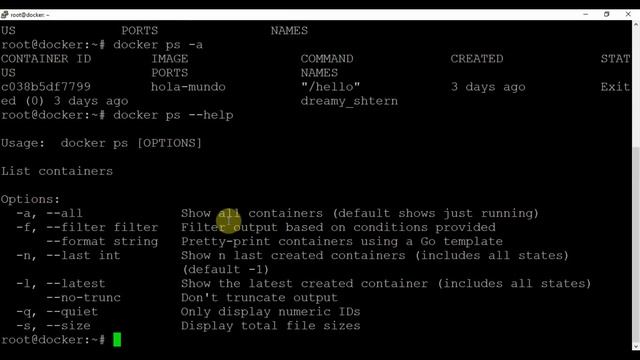Click the Don't truncate output description

(260, 298)
